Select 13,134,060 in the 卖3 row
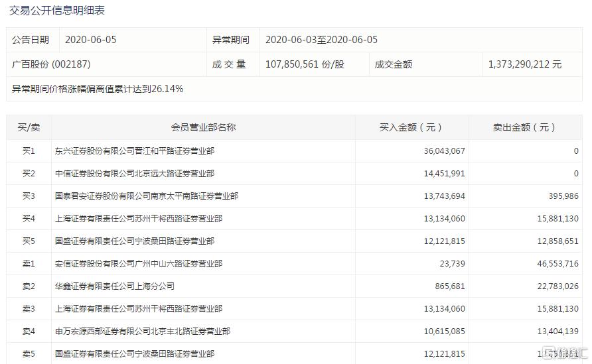This screenshot has width=592, height=364. tap(444, 309)
